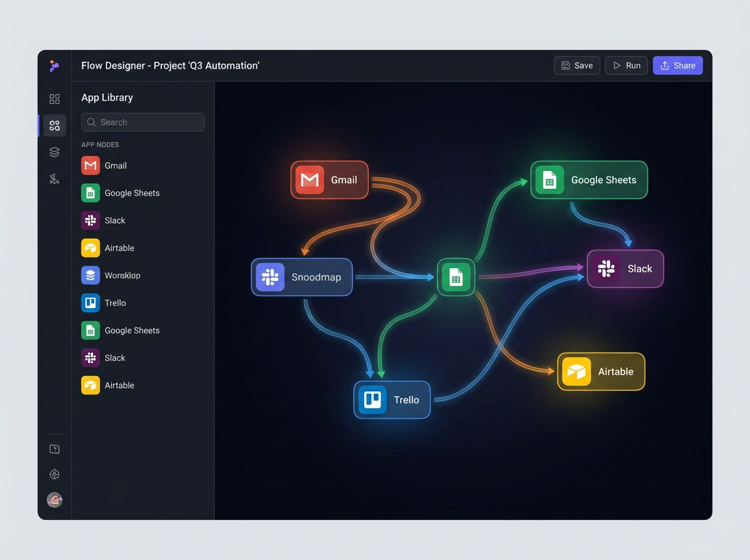Focus the App Library search field
The image size is (750, 560).
click(142, 122)
